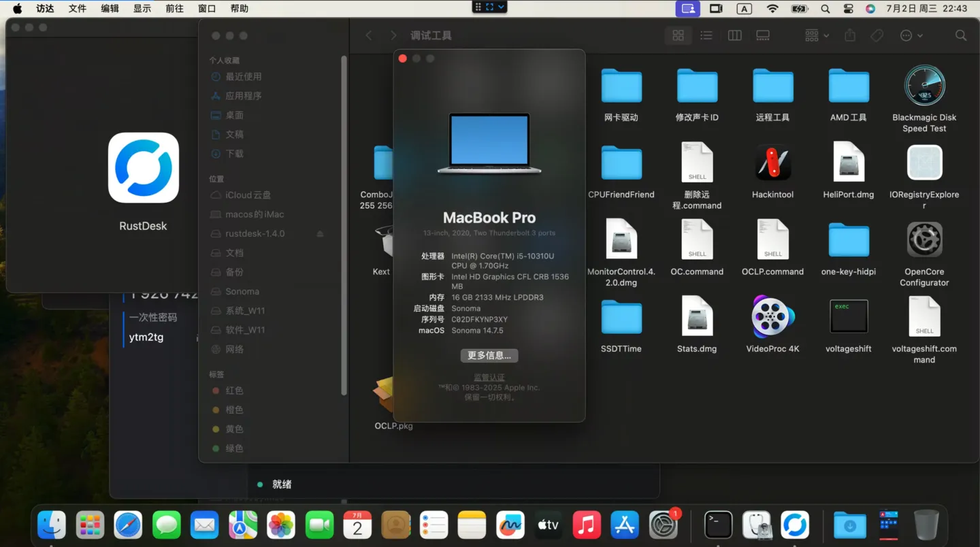Viewport: 980px width, 547px height.
Task: Open the group-by dropdown in the Finder toolbar
Action: tap(817, 35)
